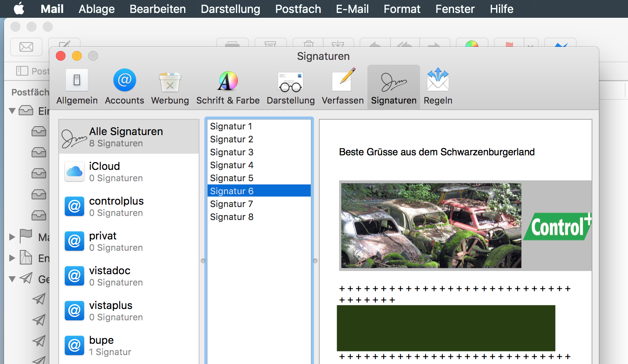
Task: Open Schrift & Farbe preferences
Action: [x=228, y=87]
